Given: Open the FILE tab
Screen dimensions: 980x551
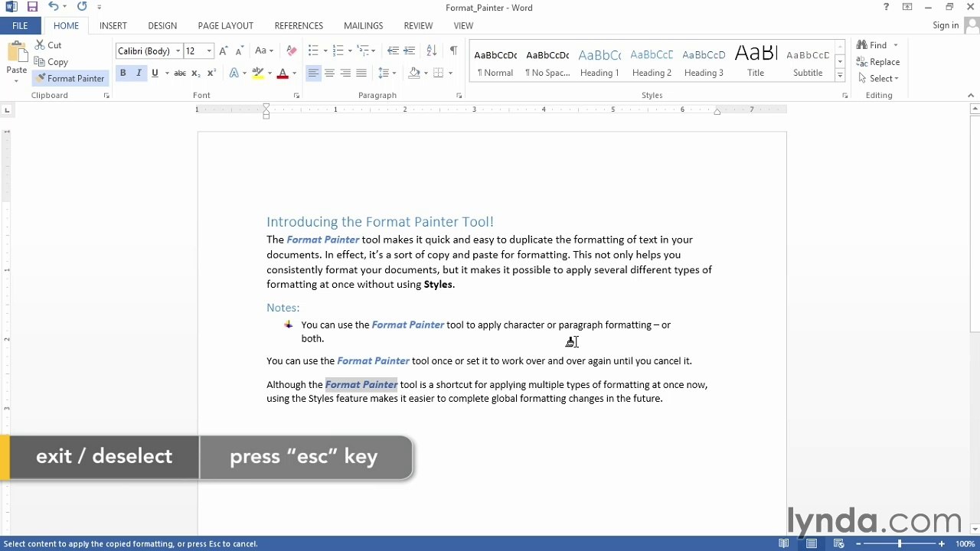Looking at the screenshot, I should [x=20, y=25].
